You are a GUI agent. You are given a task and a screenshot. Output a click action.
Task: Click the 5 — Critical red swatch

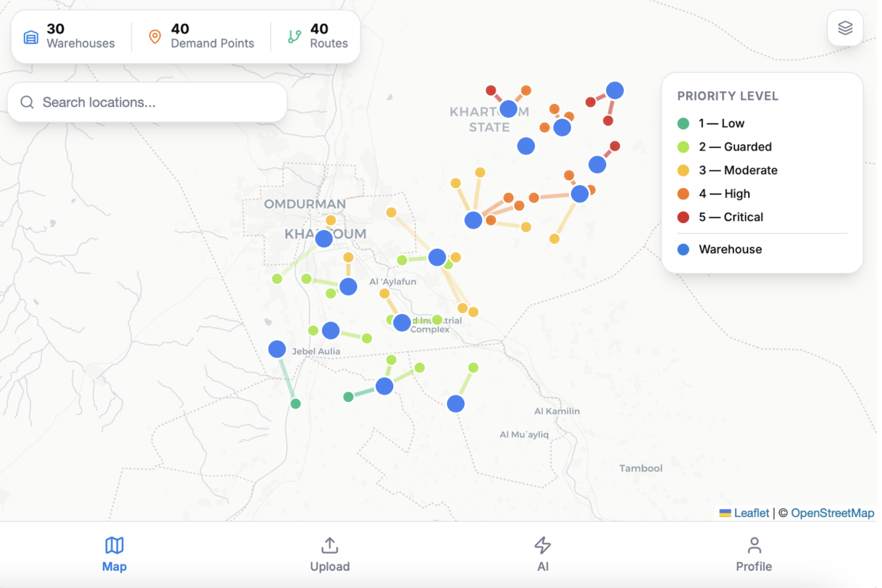(x=683, y=217)
